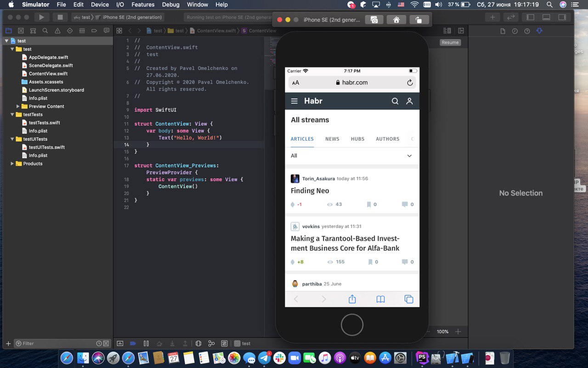Viewport: 588px width, 368px height.
Task: Open the Finding Neo article
Action: (310, 191)
